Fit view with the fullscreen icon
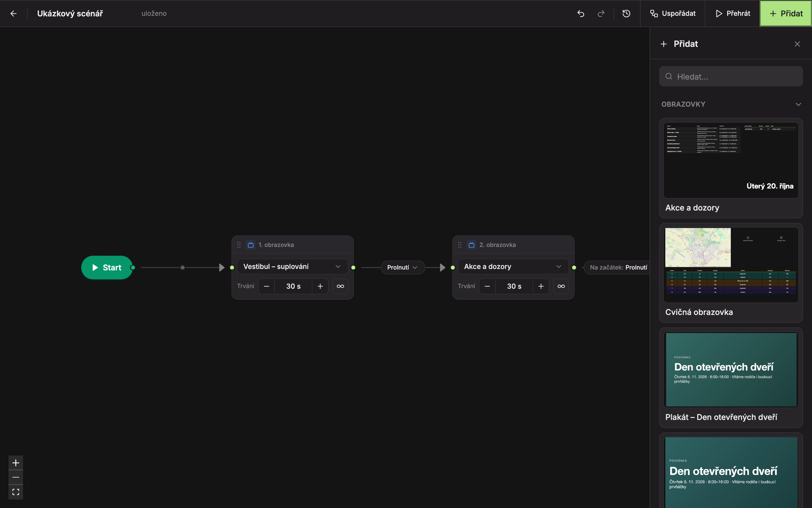 [x=16, y=492]
